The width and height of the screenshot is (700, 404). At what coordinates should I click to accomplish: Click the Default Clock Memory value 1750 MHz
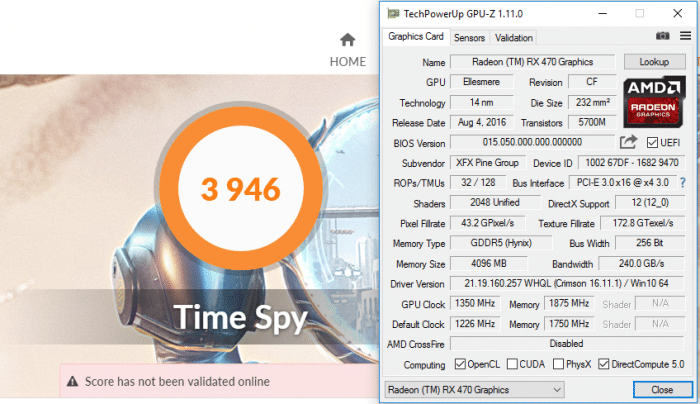point(569,324)
